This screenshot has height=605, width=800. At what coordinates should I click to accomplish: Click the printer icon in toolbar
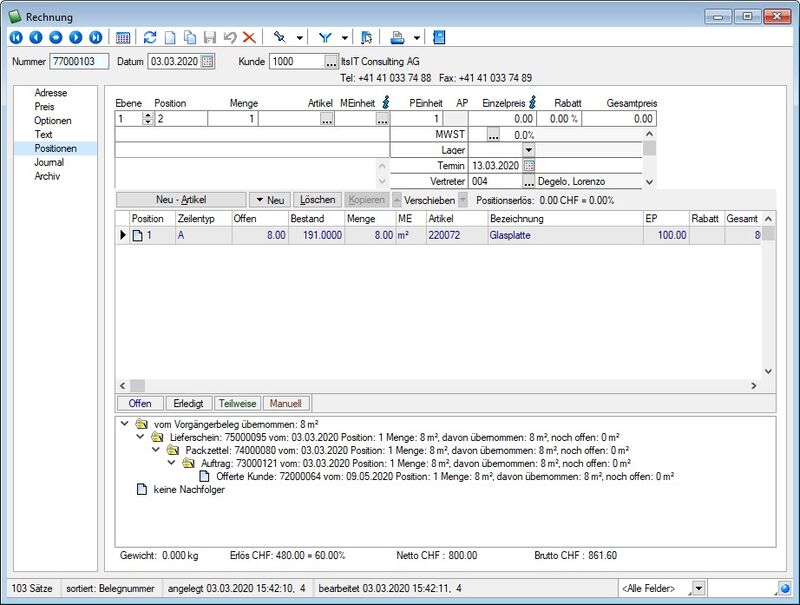coord(397,37)
